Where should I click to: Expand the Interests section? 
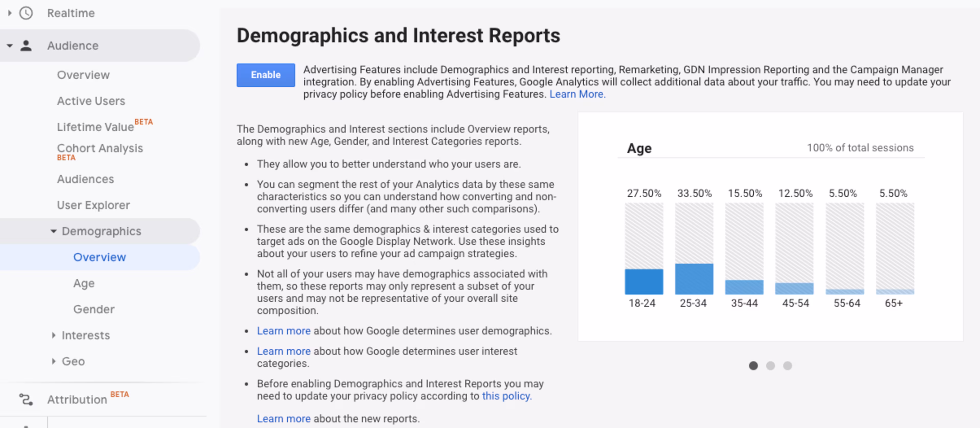[85, 335]
